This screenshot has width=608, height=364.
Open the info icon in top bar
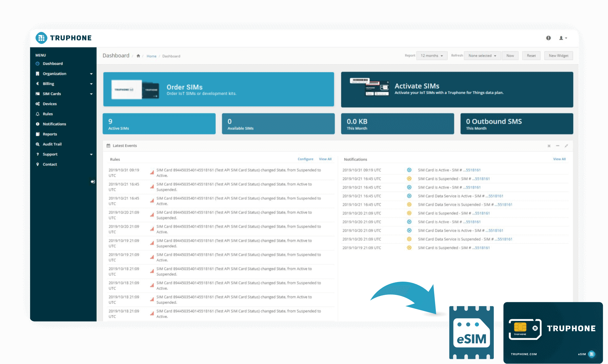coord(548,38)
